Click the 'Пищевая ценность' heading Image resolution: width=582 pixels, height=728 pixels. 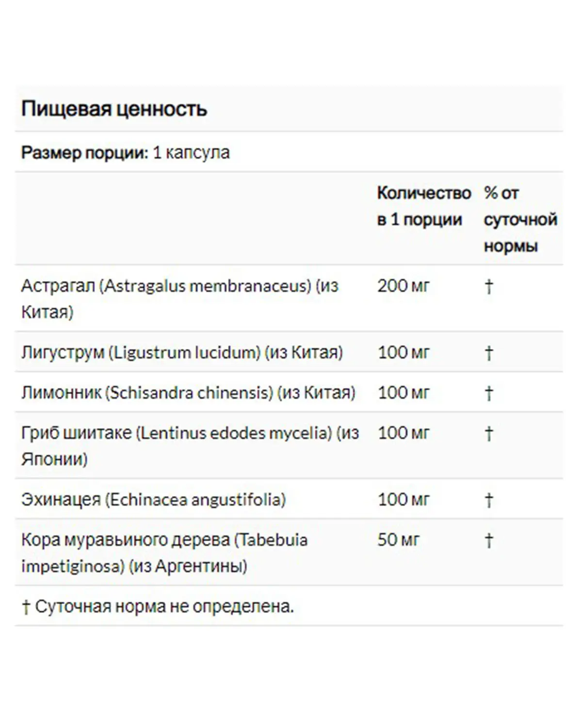coord(114,109)
